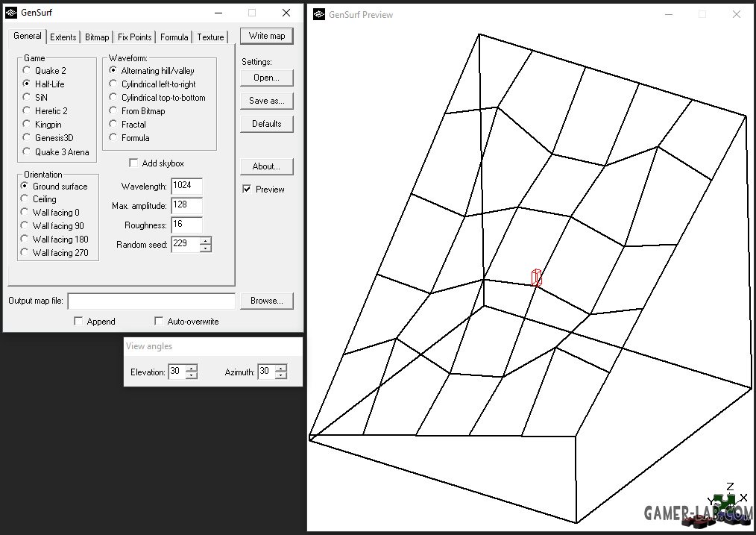Click the red entity marker in preview

pos(536,278)
